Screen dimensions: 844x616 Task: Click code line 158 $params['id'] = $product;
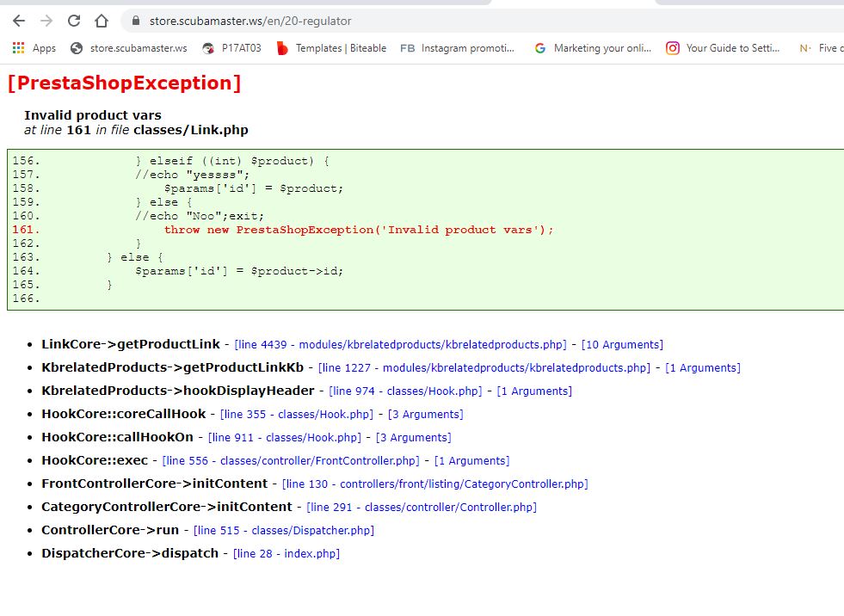click(254, 188)
